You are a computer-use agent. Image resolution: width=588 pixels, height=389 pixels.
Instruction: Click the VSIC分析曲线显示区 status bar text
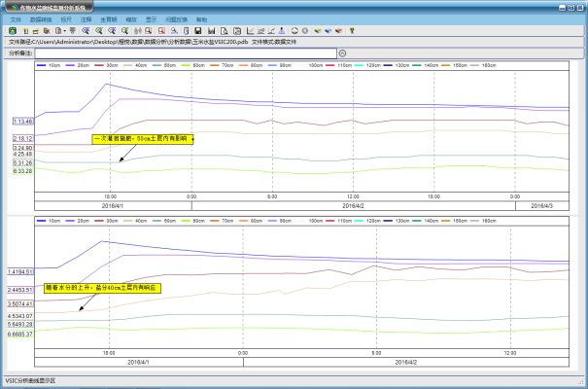(30, 381)
